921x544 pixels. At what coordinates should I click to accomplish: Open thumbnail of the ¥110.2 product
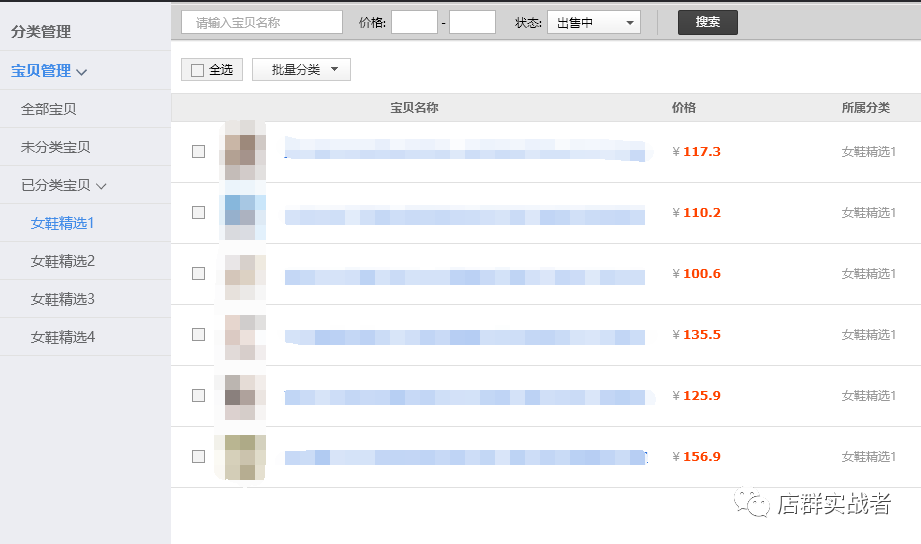point(245,212)
